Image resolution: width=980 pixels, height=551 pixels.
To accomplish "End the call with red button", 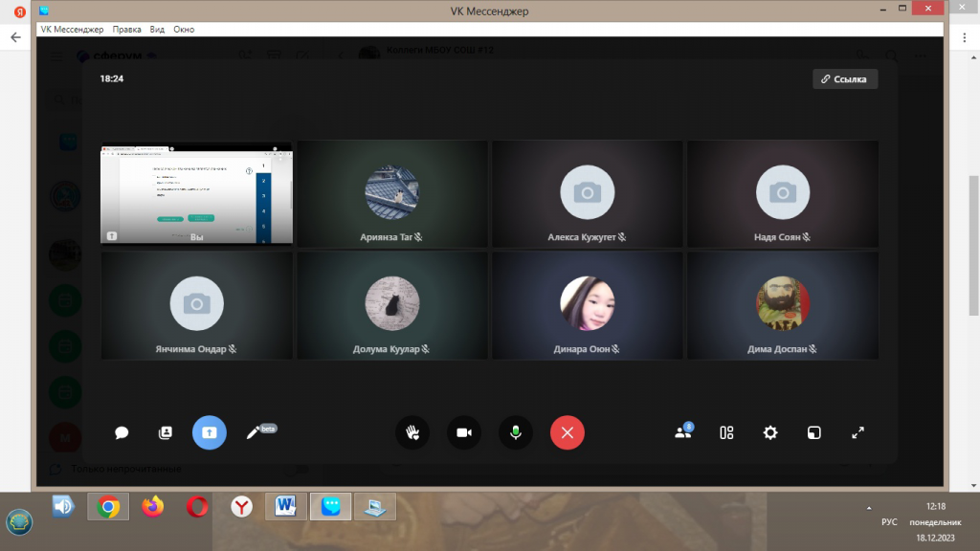I will pos(567,432).
